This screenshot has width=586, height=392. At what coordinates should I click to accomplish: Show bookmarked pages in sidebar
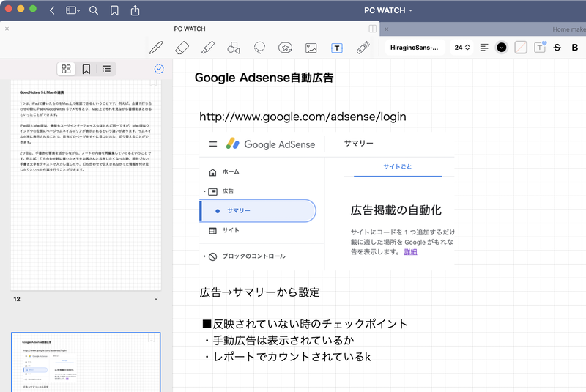[86, 69]
